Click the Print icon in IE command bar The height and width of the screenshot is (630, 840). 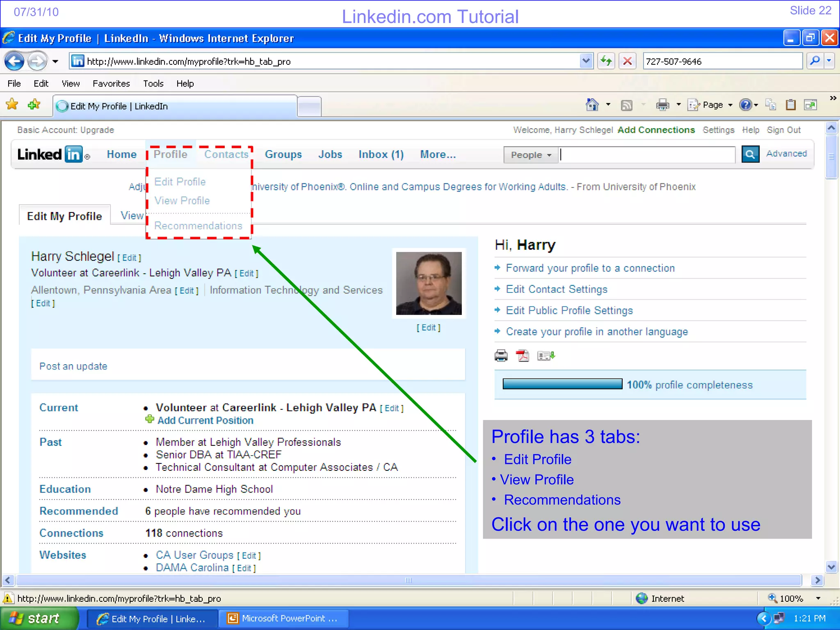tap(662, 105)
